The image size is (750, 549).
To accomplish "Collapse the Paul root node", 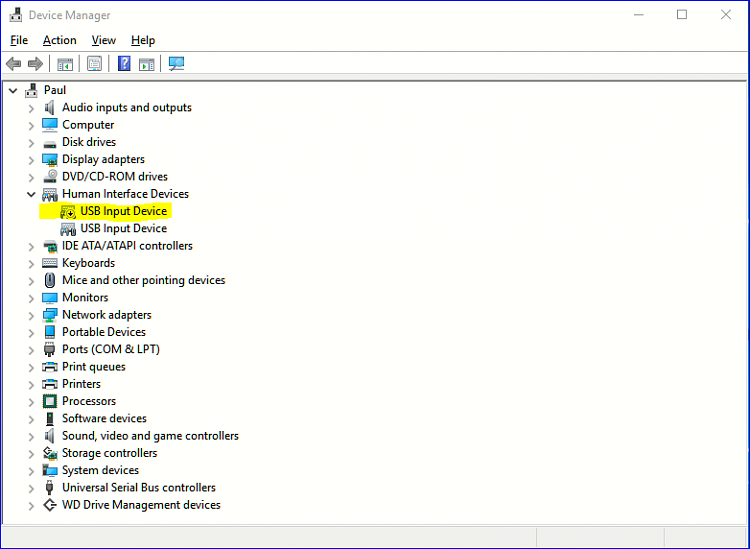I will coord(13,90).
